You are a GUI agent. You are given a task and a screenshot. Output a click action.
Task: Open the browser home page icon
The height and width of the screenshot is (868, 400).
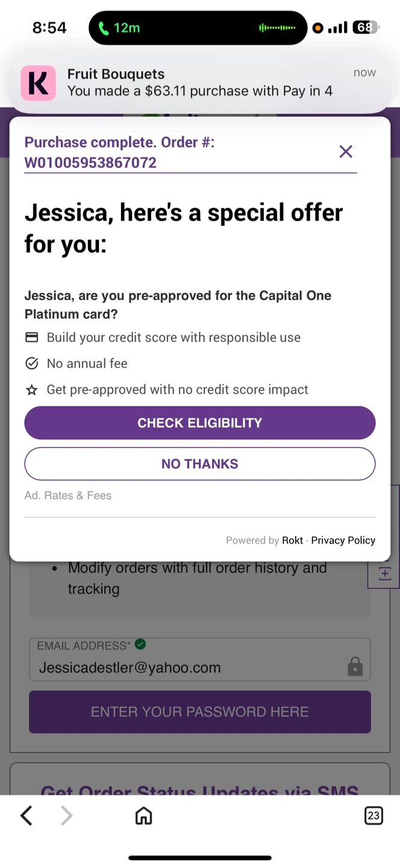(143, 816)
